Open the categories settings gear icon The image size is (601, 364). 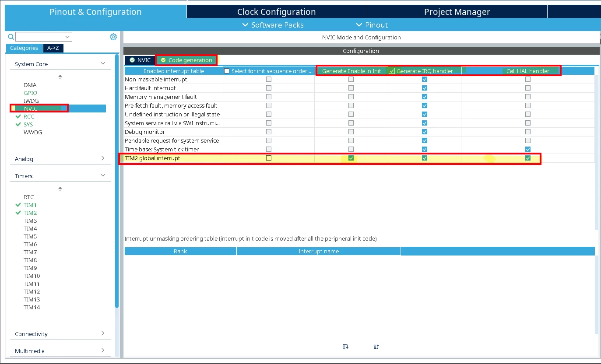(113, 37)
